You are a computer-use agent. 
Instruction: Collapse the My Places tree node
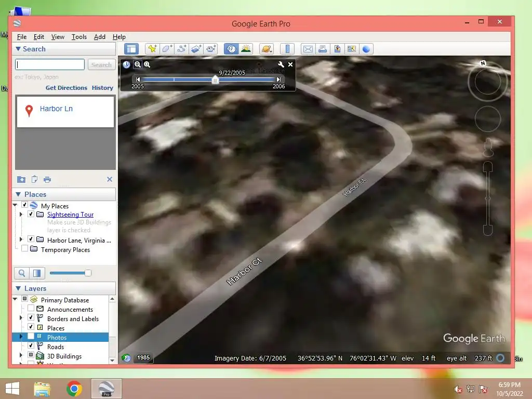coord(15,205)
